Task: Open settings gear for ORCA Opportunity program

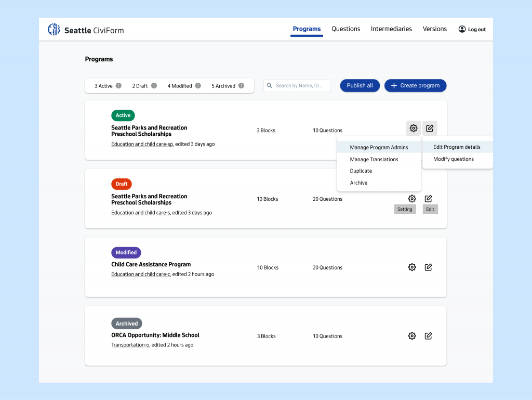Action: point(412,336)
